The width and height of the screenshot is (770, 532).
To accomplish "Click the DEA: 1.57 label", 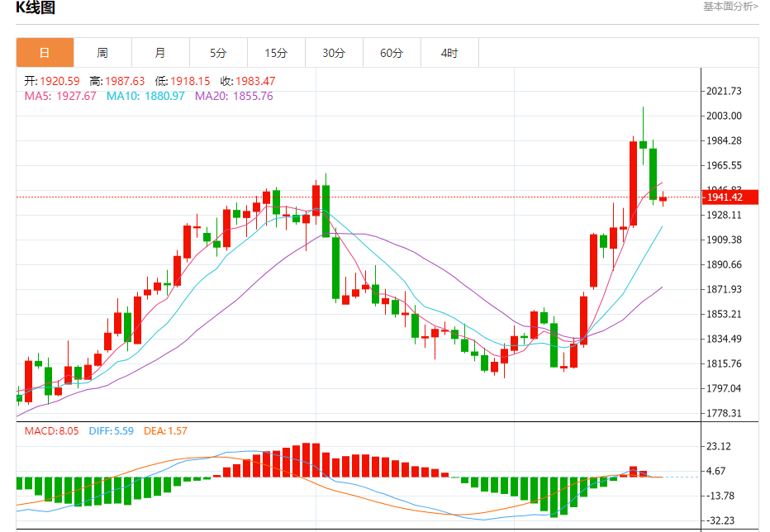I will point(165,431).
